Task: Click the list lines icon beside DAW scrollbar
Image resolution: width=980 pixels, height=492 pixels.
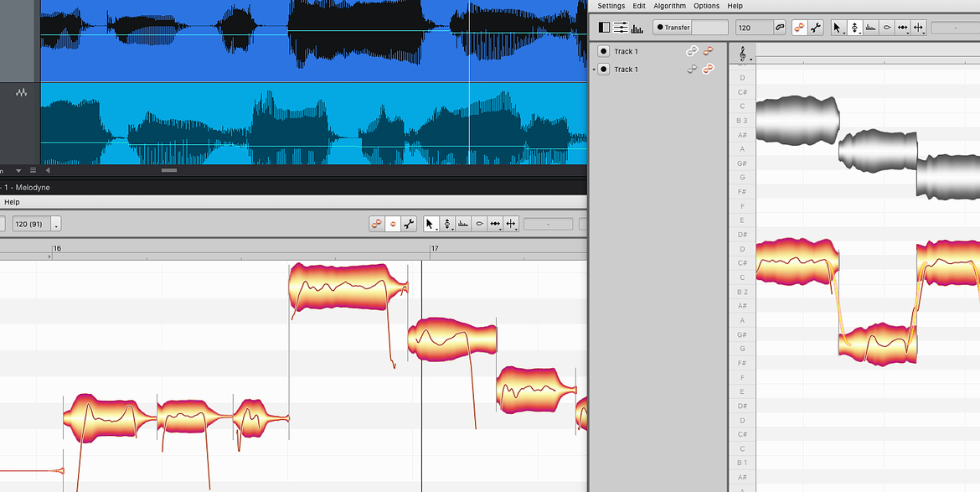Action: (x=34, y=170)
